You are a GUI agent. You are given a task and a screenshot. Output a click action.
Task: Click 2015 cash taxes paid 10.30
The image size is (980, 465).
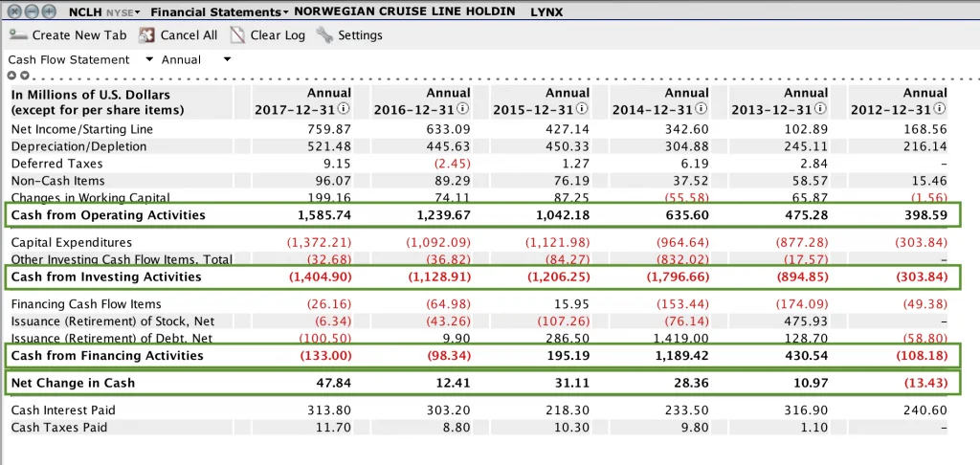pos(570,428)
